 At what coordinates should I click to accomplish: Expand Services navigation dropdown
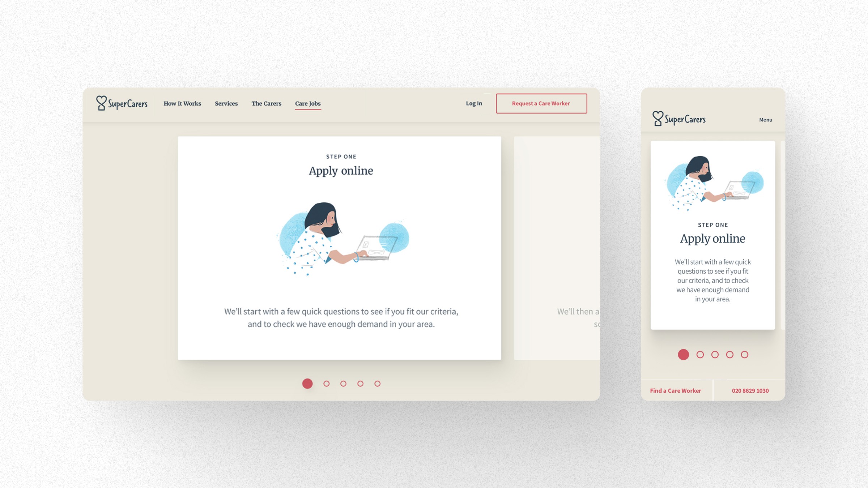click(226, 103)
